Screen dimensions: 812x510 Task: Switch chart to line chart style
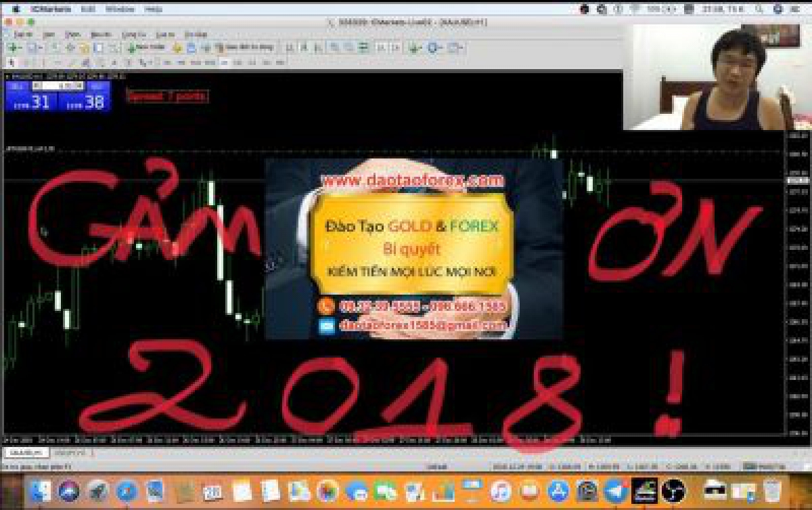(319, 47)
